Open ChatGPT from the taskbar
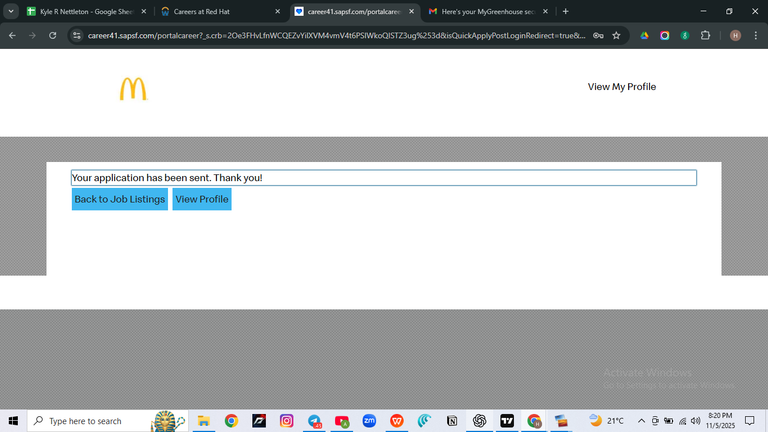768x432 pixels. [x=480, y=421]
